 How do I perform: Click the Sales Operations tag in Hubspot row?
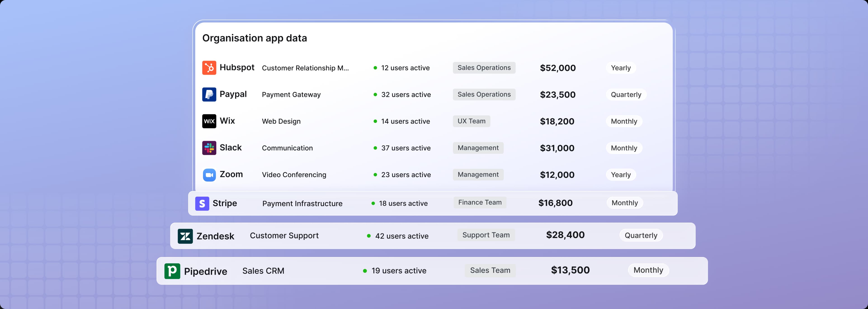(484, 68)
